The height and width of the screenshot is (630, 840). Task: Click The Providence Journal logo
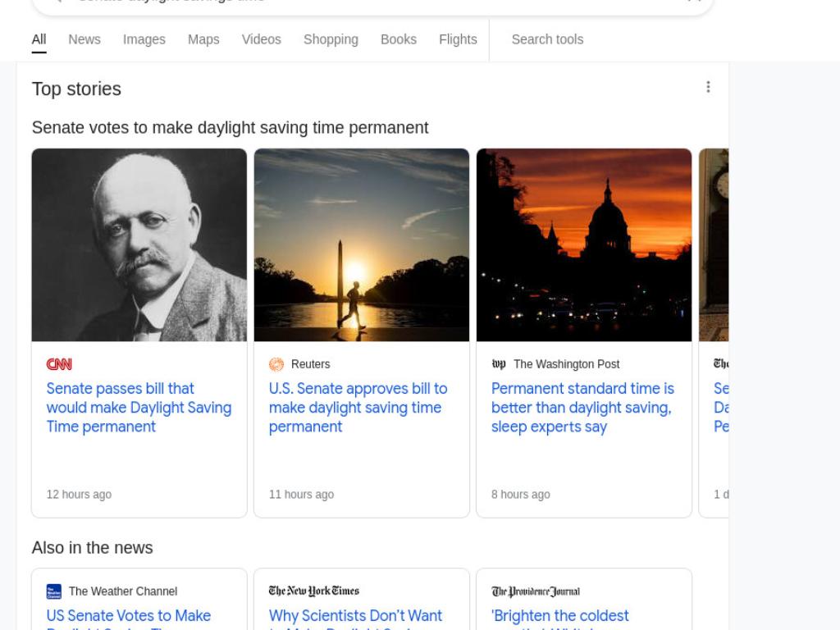pyautogui.click(x=536, y=591)
